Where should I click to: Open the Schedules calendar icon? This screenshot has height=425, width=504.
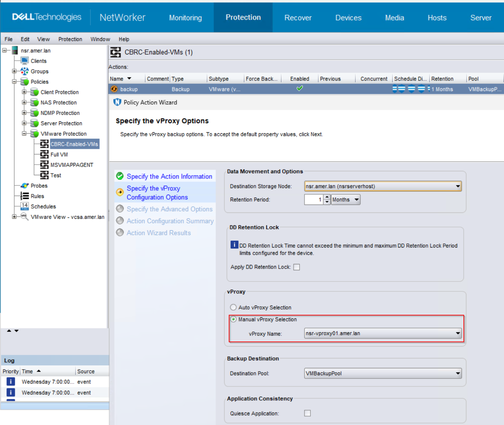coord(24,206)
